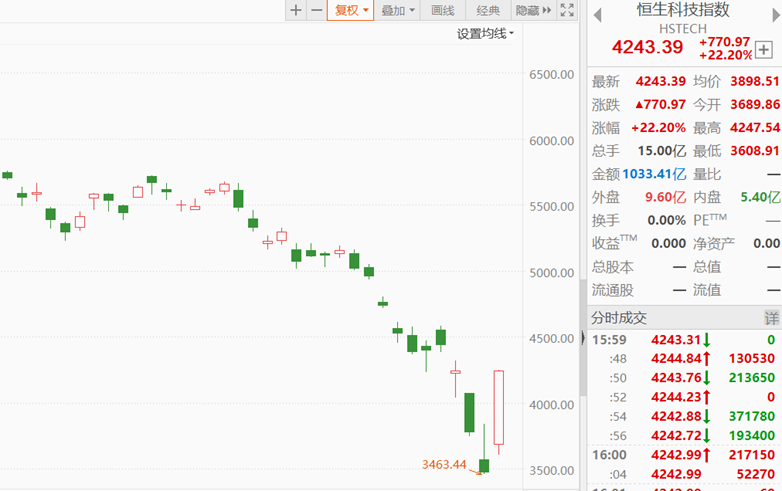
Task: Add HSTECH to watchlist plus icon
Action: click(764, 50)
